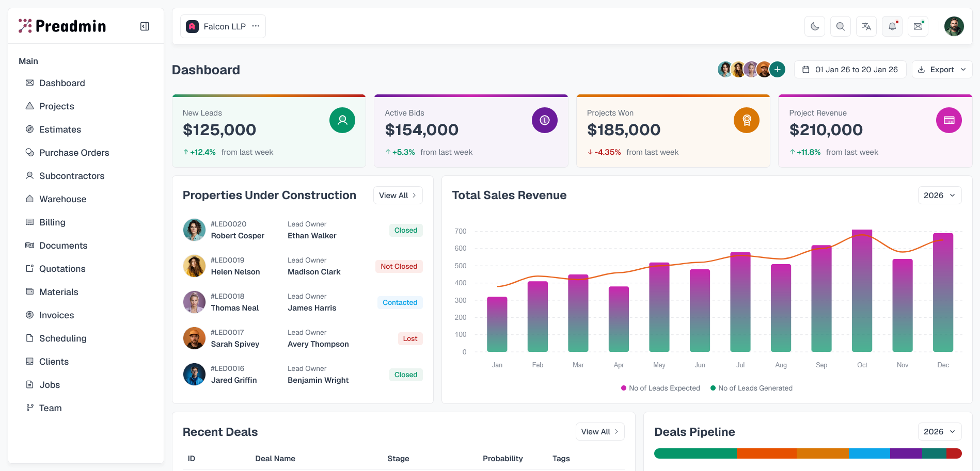980x471 pixels.
Task: Click the Active Bids info icon
Action: pos(545,120)
